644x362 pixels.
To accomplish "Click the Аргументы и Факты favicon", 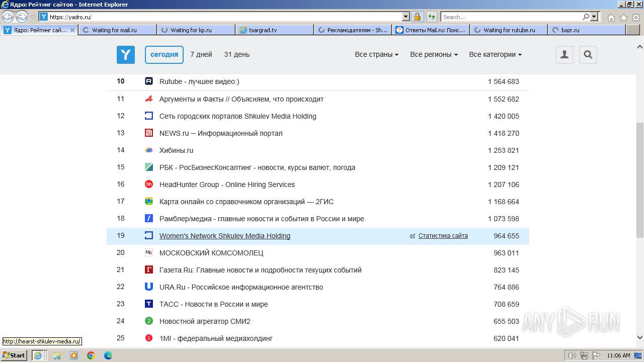I will 148,99.
